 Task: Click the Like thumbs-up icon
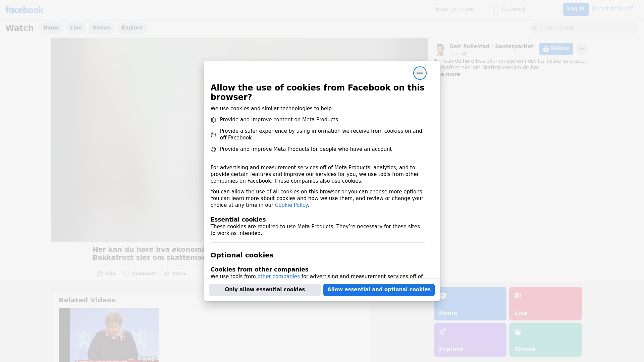(100, 274)
